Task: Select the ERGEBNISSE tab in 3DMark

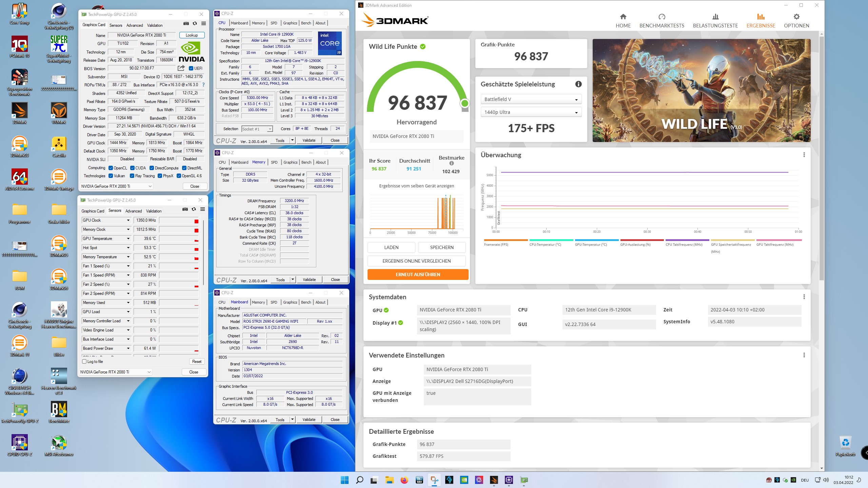Action: 761,21
